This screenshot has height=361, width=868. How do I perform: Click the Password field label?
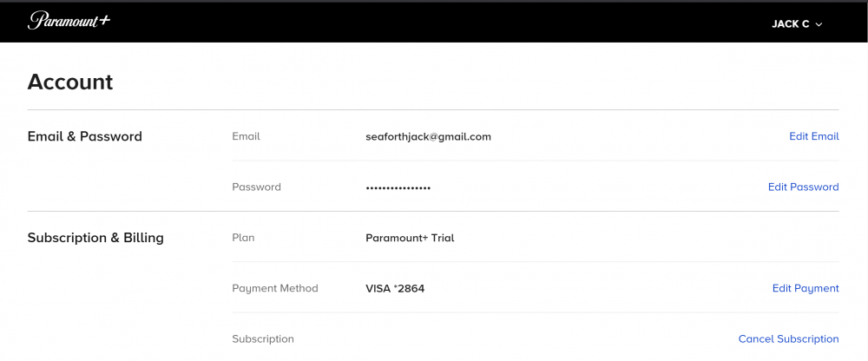256,187
